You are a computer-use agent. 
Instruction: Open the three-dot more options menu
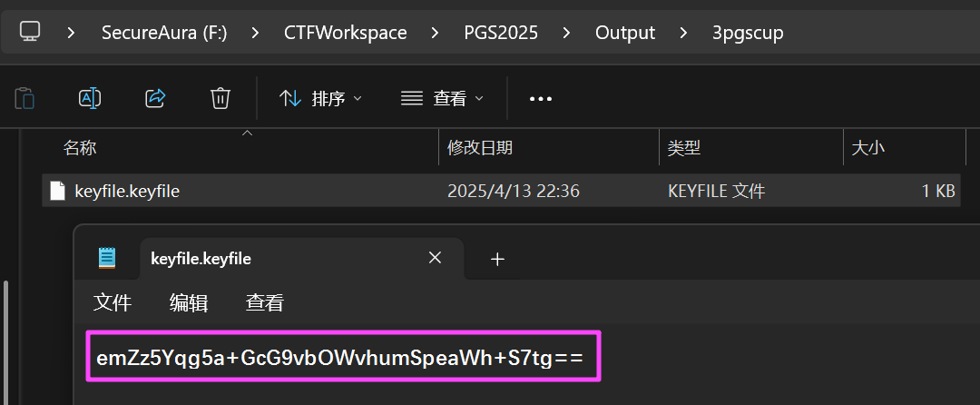[x=541, y=99]
